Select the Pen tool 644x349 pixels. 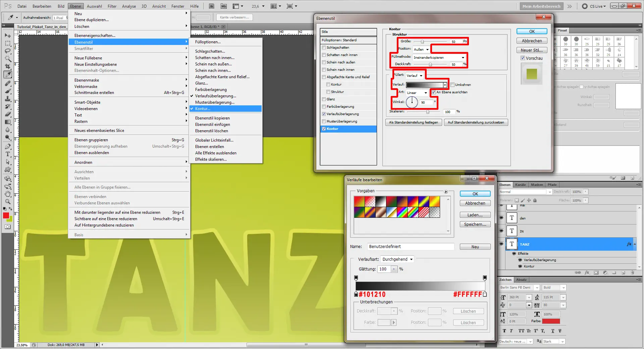tap(7, 146)
